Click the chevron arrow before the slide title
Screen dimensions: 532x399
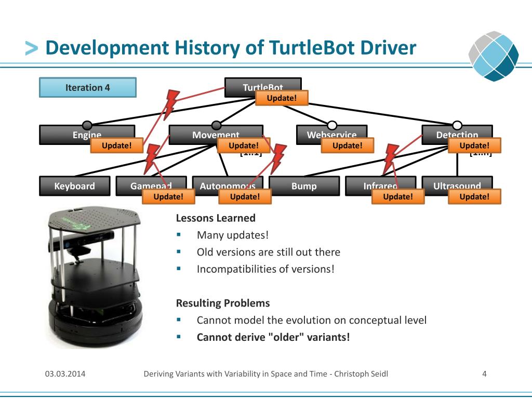coord(32,48)
